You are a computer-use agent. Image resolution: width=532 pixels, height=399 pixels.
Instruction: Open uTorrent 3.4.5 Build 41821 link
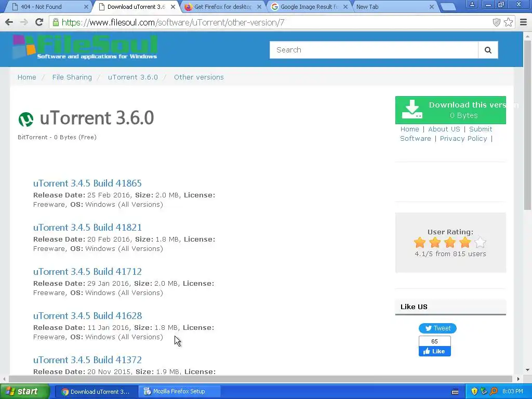click(87, 228)
